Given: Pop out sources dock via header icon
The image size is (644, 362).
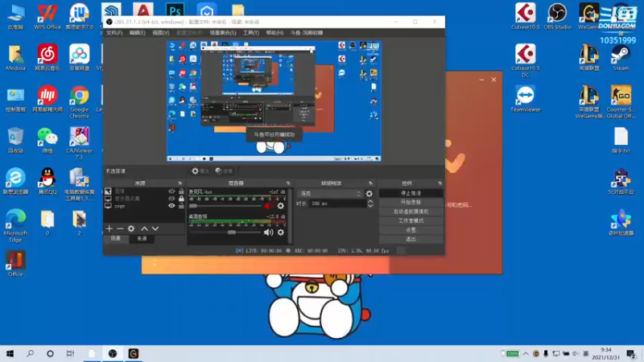Looking at the screenshot, I should coord(180,183).
